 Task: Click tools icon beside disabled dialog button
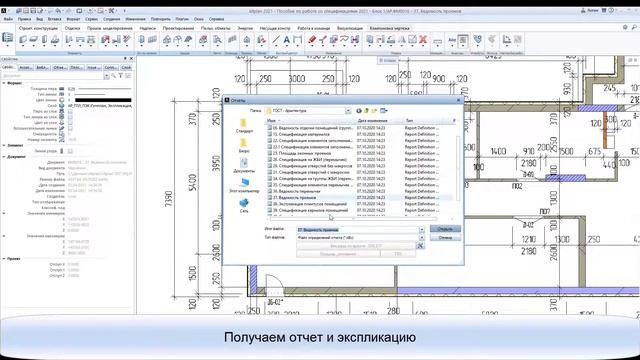[x=420, y=245]
